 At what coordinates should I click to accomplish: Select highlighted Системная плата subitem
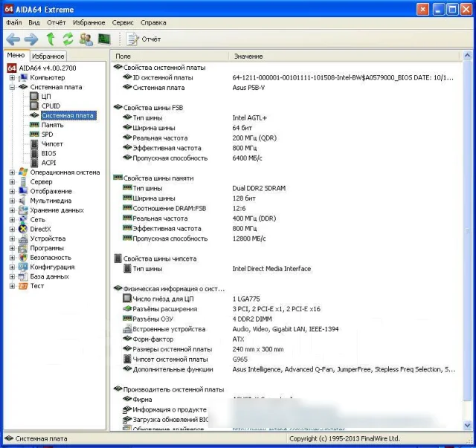point(69,116)
